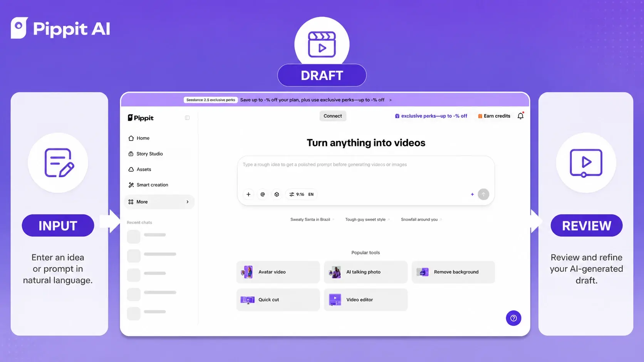The image size is (644, 362).
Task: Open the help question mark button
Action: (x=513, y=318)
